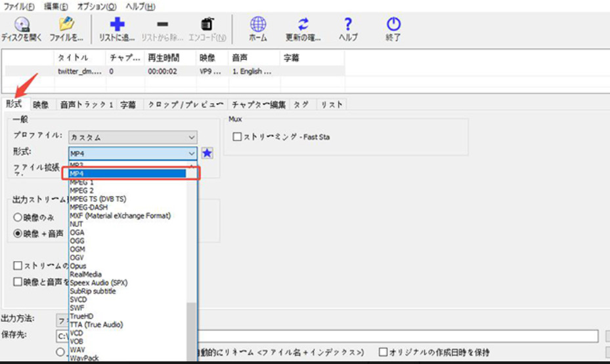Open the ヘルプ menu in menu bar
This screenshot has height=364, width=610.
tap(141, 6)
